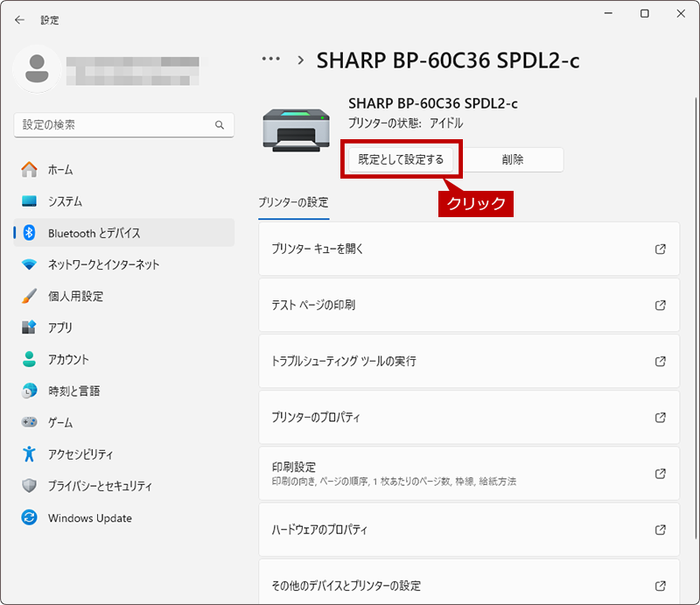Click external link icon for プリンターのプロパティ
Viewport: 700px width, 605px height.
tap(661, 418)
